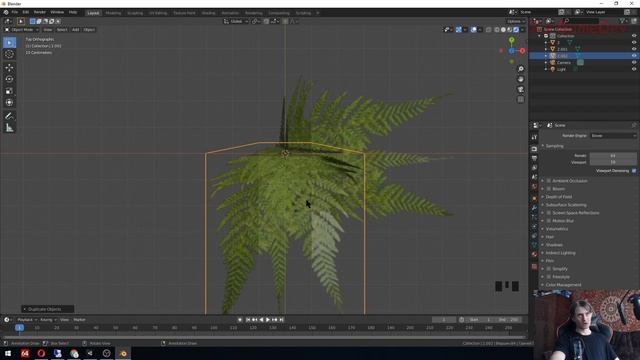
Task: Select the Measure tool
Action: [9, 128]
